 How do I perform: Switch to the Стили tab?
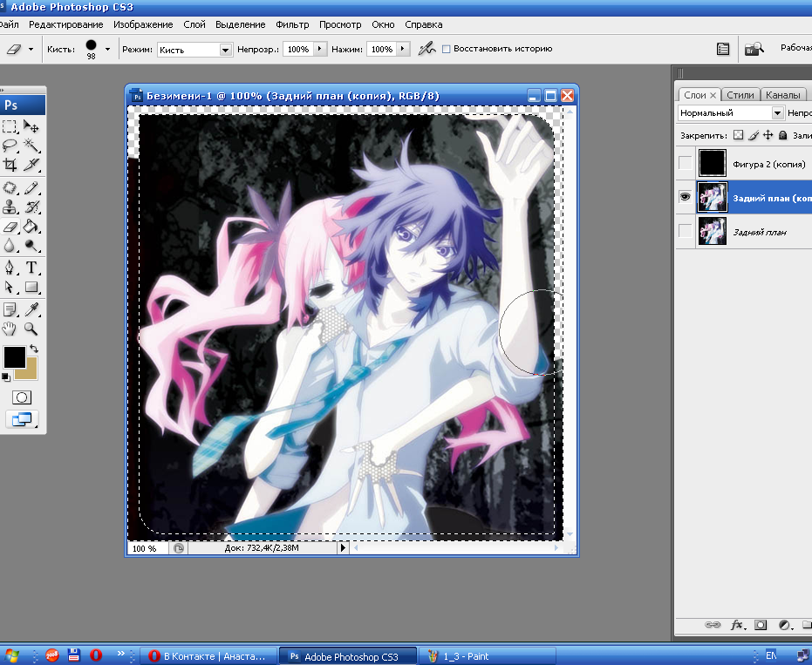(740, 95)
